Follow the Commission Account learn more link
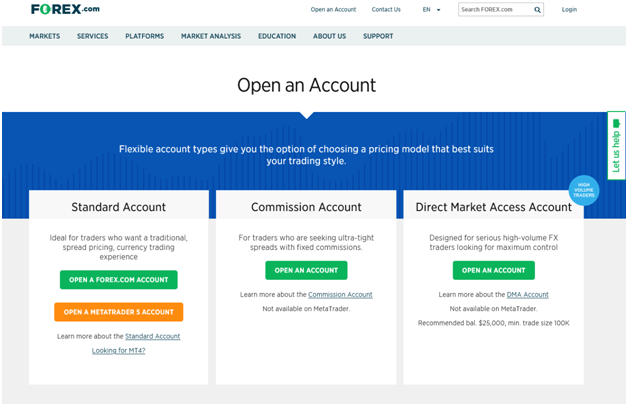Screen dimensions: 628x406 pos(340,295)
